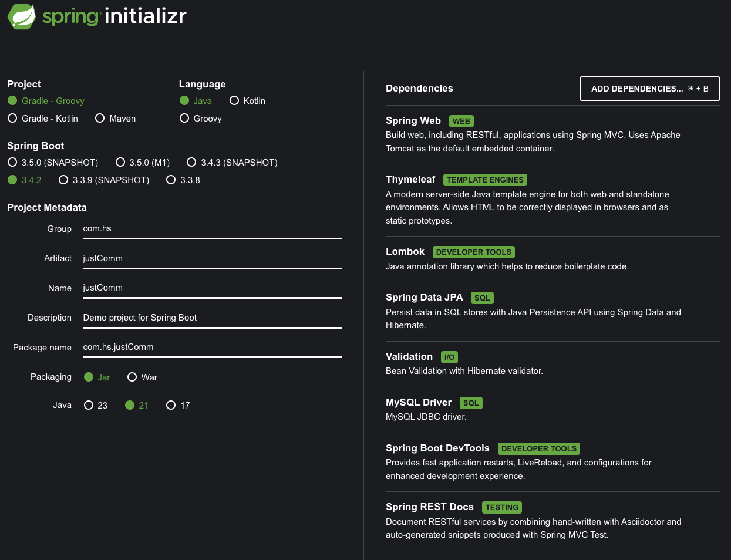Edit the Artifact field
Image resolution: width=731 pixels, height=560 pixels.
click(212, 258)
